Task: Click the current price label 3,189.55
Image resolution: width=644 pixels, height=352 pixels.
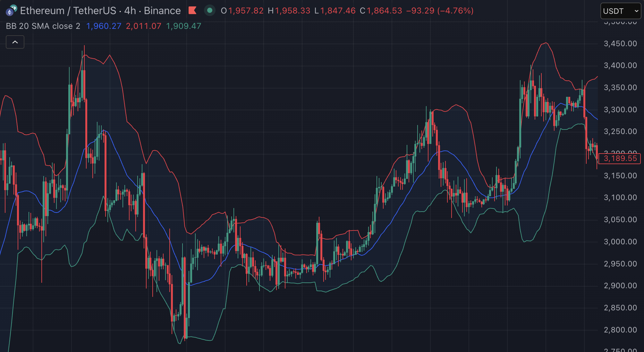Action: click(620, 158)
